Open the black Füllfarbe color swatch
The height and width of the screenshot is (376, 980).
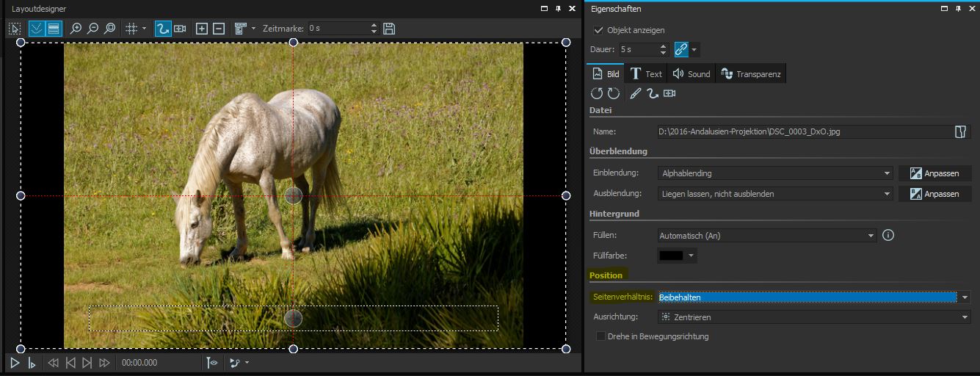(672, 256)
